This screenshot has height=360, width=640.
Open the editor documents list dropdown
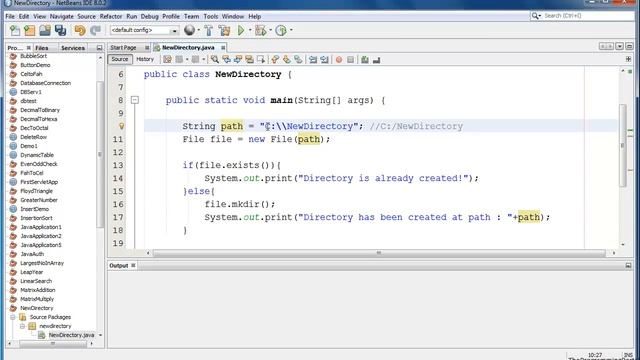620,47
